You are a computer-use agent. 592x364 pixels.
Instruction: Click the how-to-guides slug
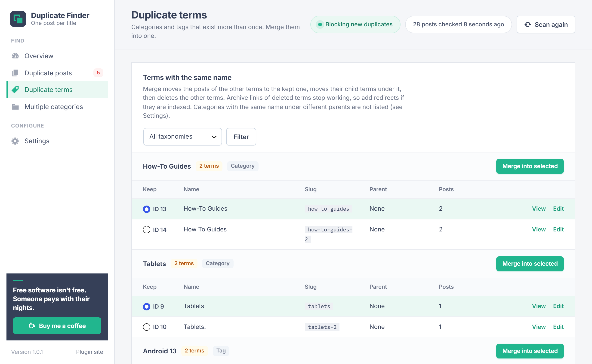(328, 209)
